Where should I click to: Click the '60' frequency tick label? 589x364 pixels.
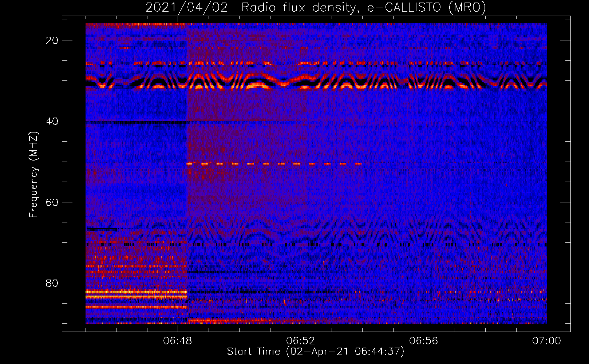52,202
